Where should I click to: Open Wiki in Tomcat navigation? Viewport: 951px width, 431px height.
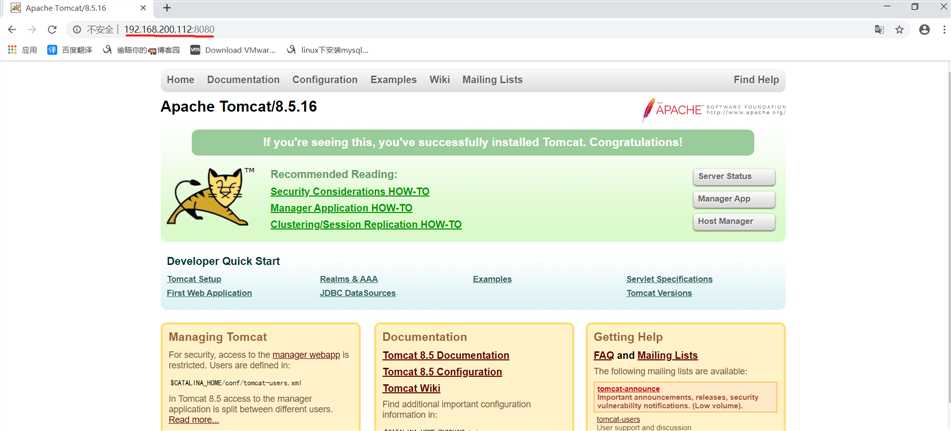point(440,80)
